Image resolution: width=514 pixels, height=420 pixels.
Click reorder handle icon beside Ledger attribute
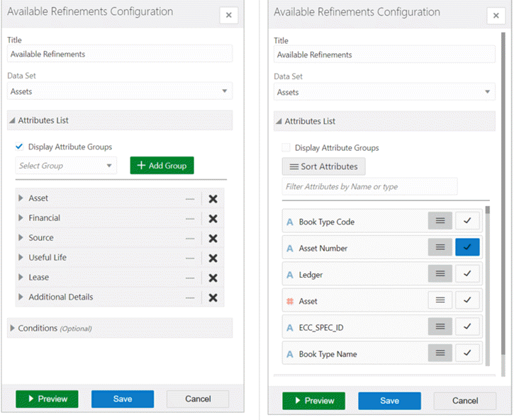(440, 274)
